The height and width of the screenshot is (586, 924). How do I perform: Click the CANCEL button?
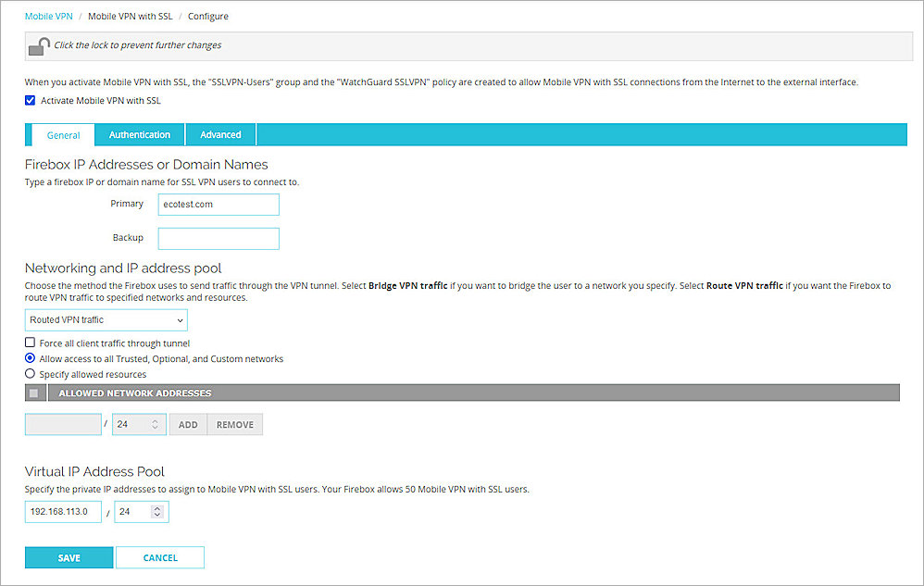click(159, 557)
